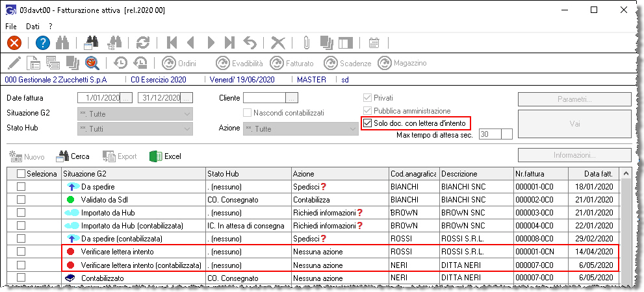644x292 pixels.
Task: Open the Situazione G2 filter dropdown
Action: 135,114
